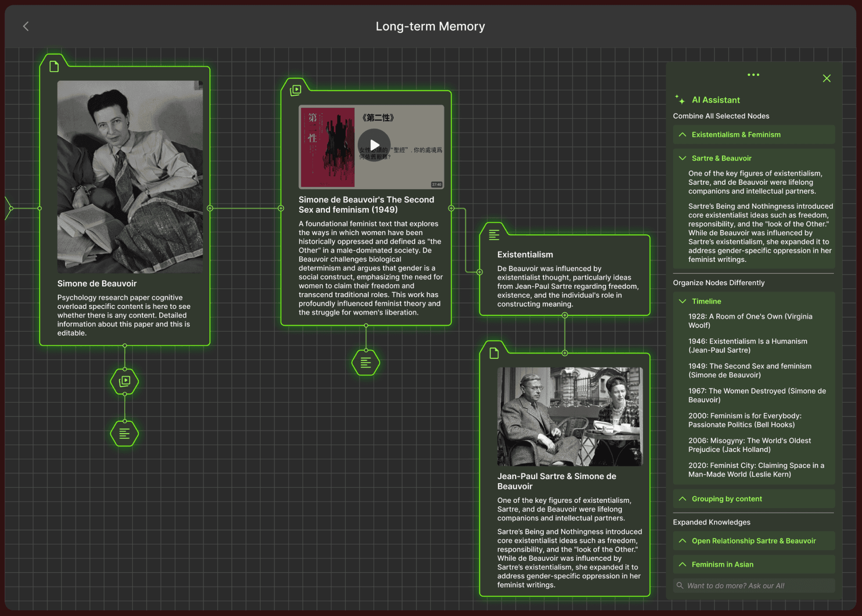Select 1949 The Second Sex timeline entry
This screenshot has width=862, height=616.
(749, 370)
